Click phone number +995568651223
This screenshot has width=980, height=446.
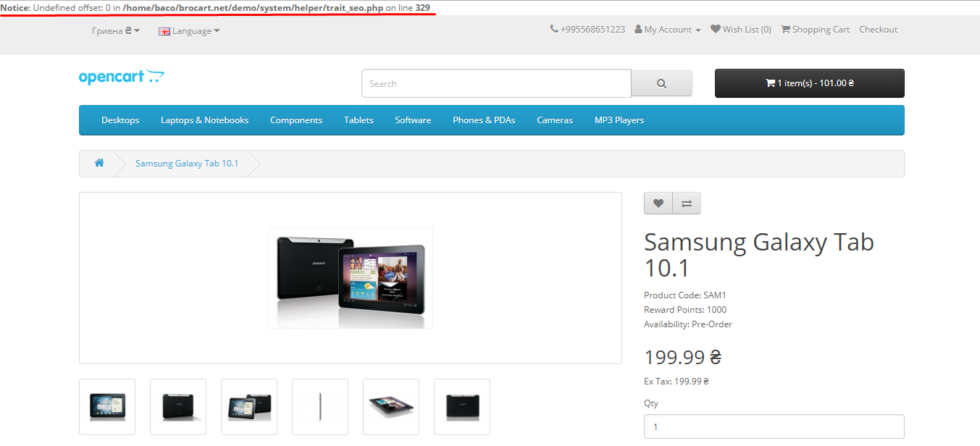pos(592,30)
